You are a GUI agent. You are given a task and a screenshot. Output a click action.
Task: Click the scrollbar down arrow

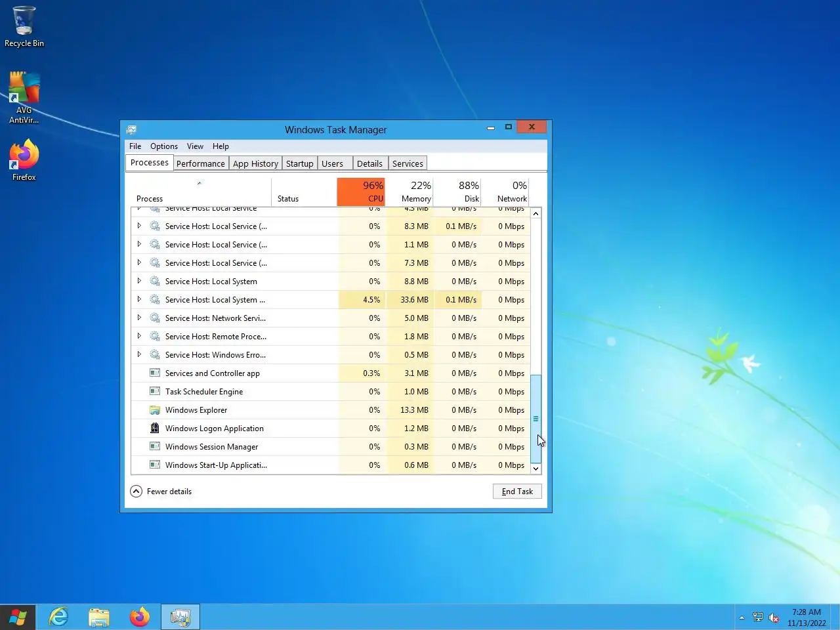click(x=535, y=469)
